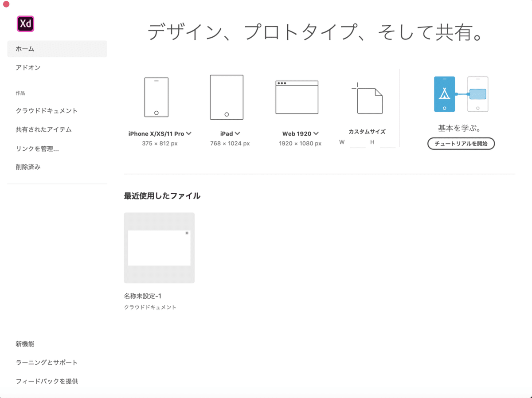Open the 名称未設定-1 recent file thumbnail
This screenshot has width=532, height=398.
[159, 248]
